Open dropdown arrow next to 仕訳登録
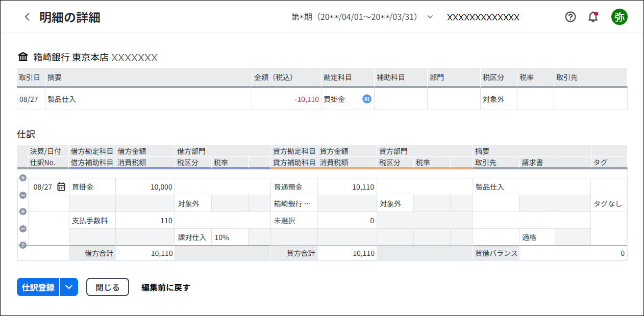Image resolution: width=644 pixels, height=316 pixels. tap(69, 287)
